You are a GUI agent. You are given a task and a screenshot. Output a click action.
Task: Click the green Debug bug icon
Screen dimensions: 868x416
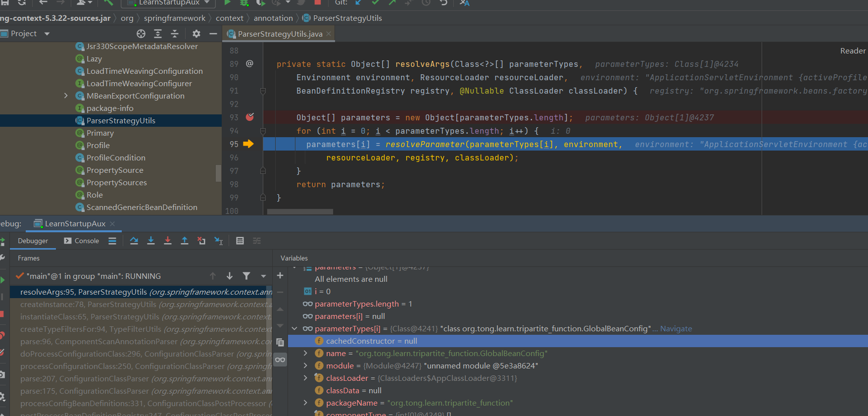tap(244, 2)
